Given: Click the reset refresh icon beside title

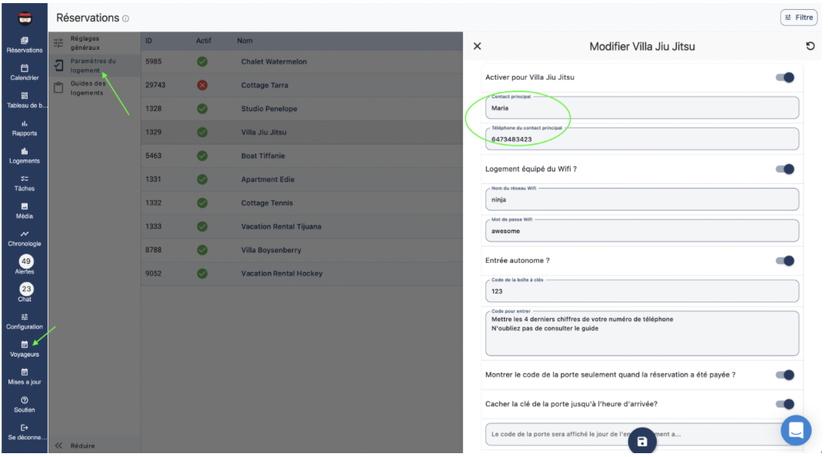Looking at the screenshot, I should tap(810, 46).
